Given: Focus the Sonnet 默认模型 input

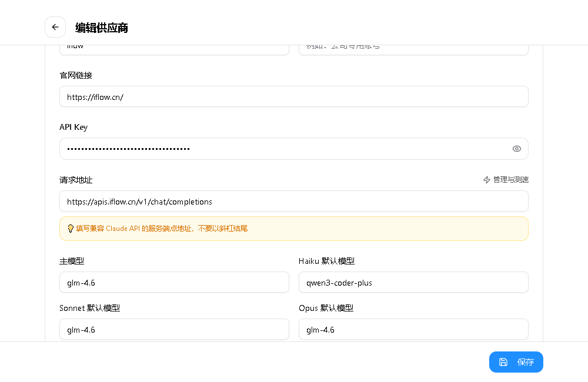Looking at the screenshot, I should pos(174,330).
